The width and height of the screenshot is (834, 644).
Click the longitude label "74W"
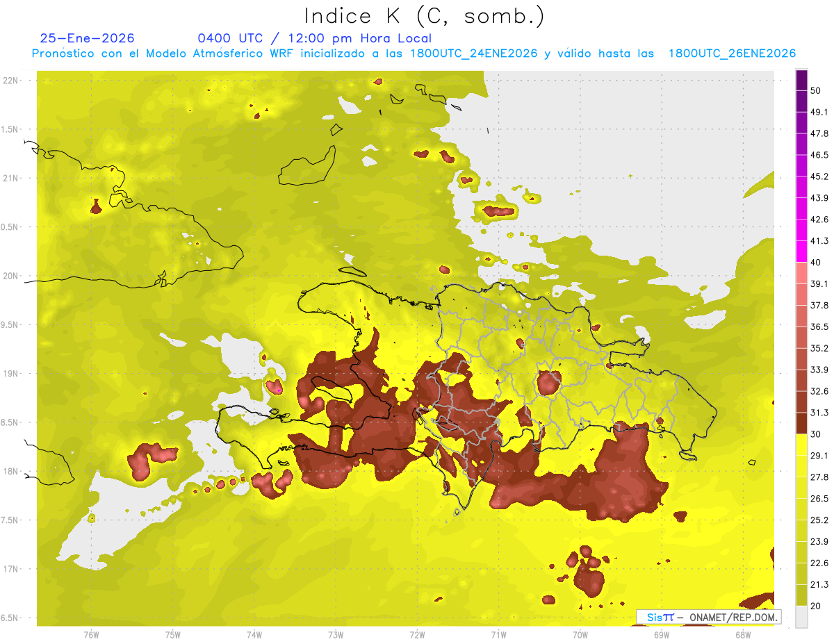pos(254,634)
